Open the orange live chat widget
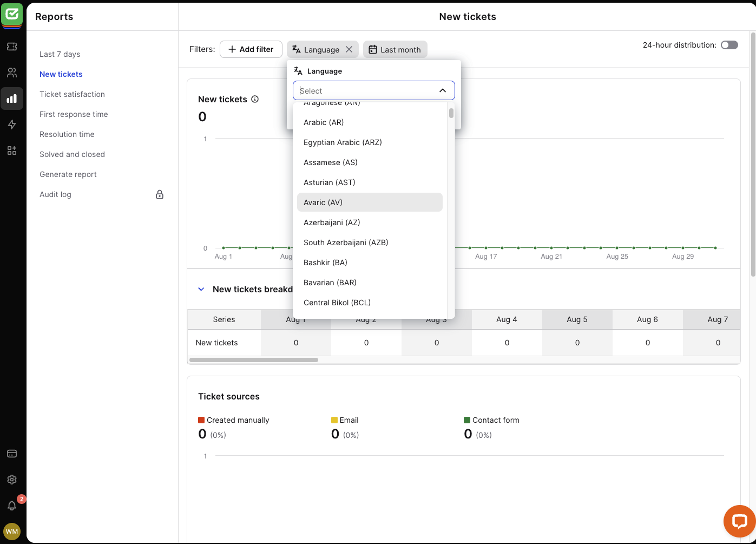Screen dimensions: 756x544 coord(739,521)
